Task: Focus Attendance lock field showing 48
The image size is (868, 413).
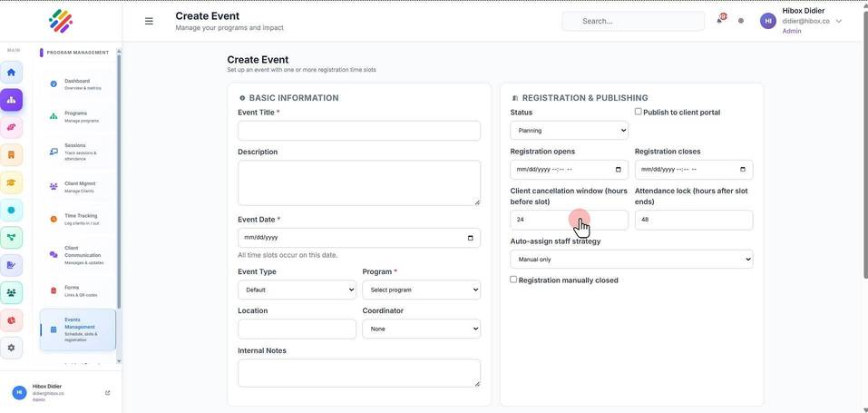Action: coord(694,220)
